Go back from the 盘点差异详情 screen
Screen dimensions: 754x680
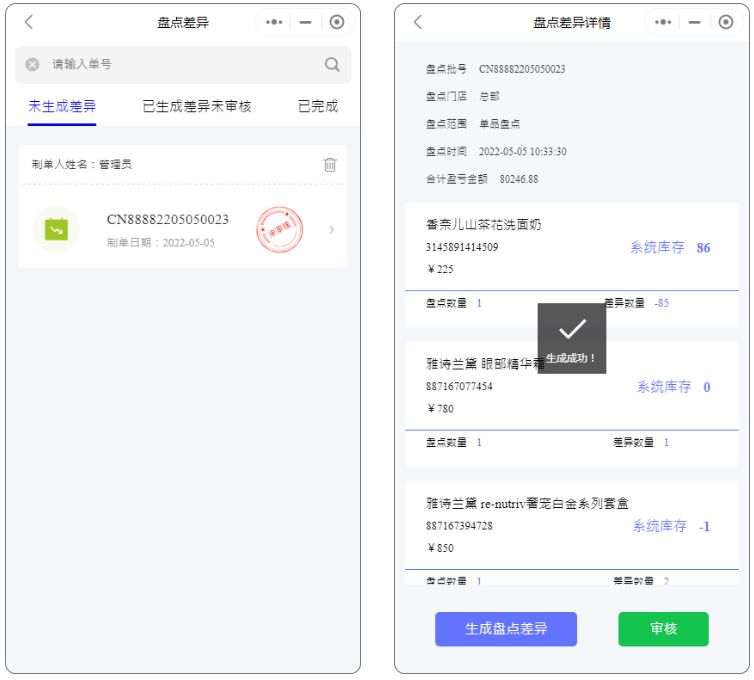(x=418, y=22)
